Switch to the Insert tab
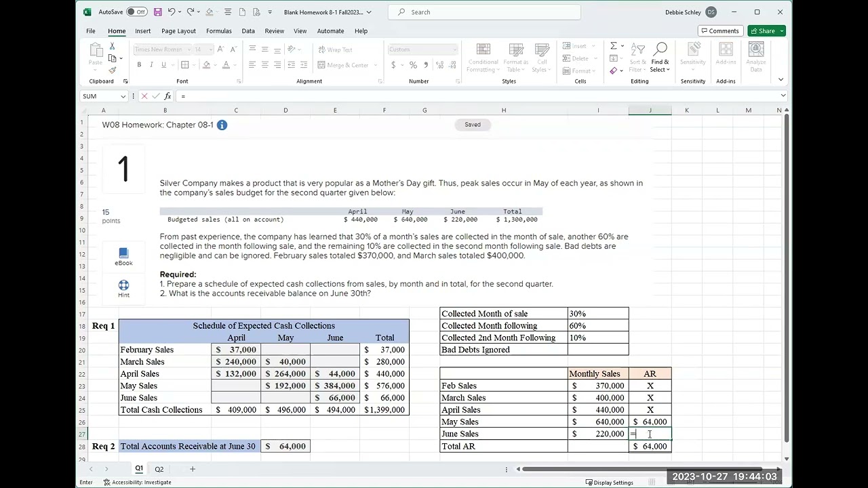 point(142,31)
